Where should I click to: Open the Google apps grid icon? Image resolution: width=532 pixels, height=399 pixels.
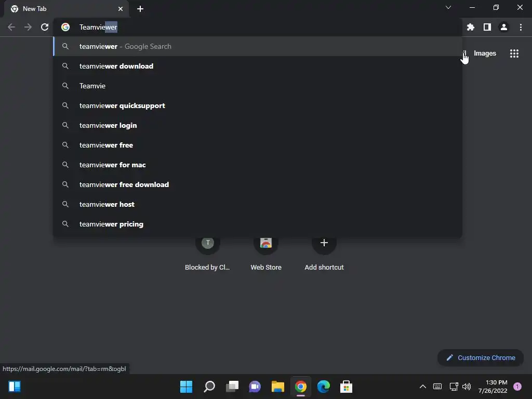pos(514,54)
